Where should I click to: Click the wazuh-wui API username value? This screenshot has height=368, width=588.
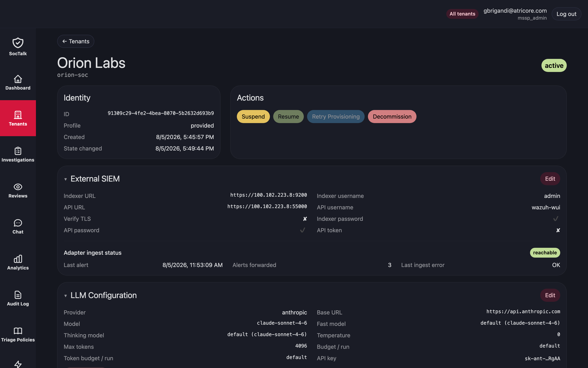click(546, 207)
